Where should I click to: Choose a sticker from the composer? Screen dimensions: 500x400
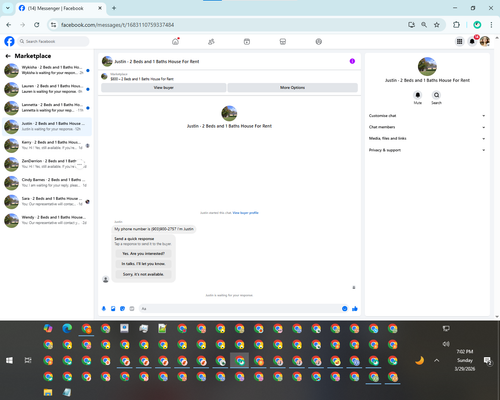coord(122,309)
